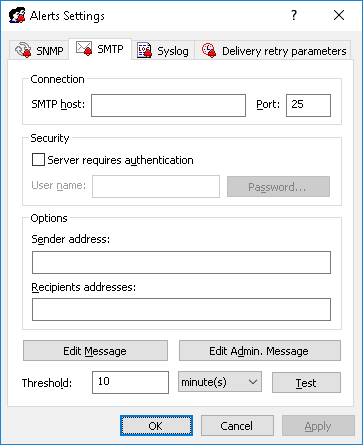
Task: Focus the Sender address text box
Action: tap(181, 263)
